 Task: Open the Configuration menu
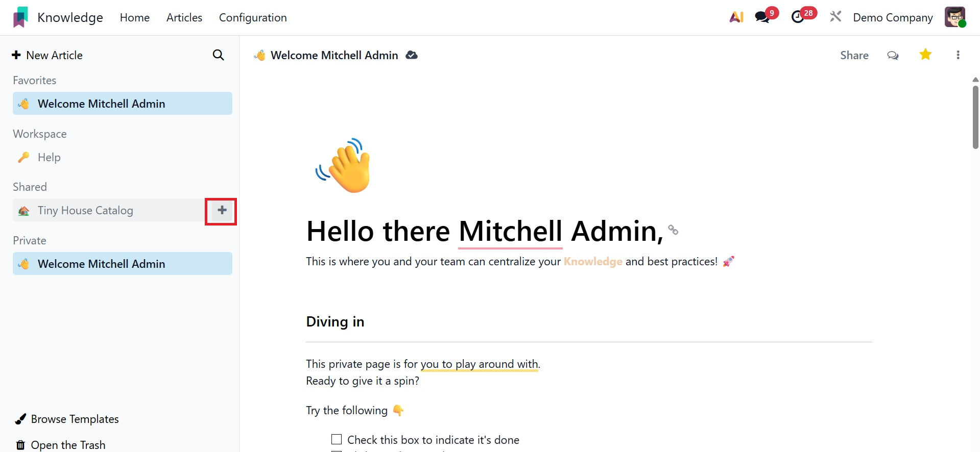pyautogui.click(x=253, y=17)
